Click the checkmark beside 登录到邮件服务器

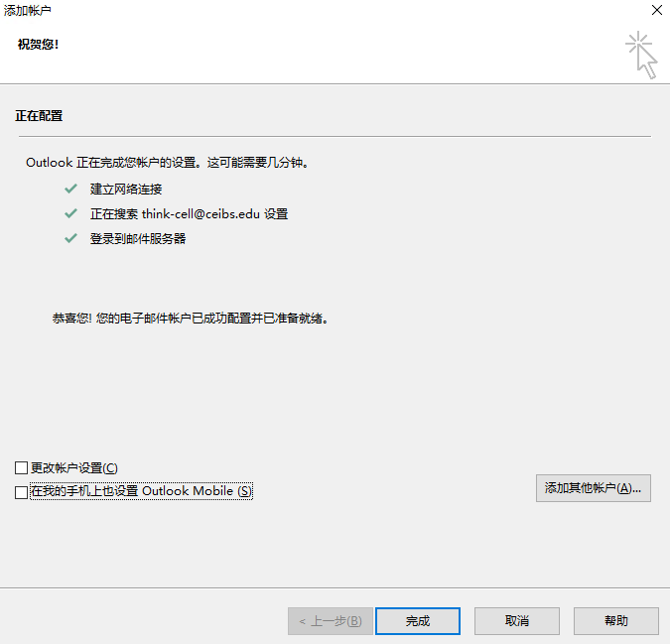tap(70, 238)
